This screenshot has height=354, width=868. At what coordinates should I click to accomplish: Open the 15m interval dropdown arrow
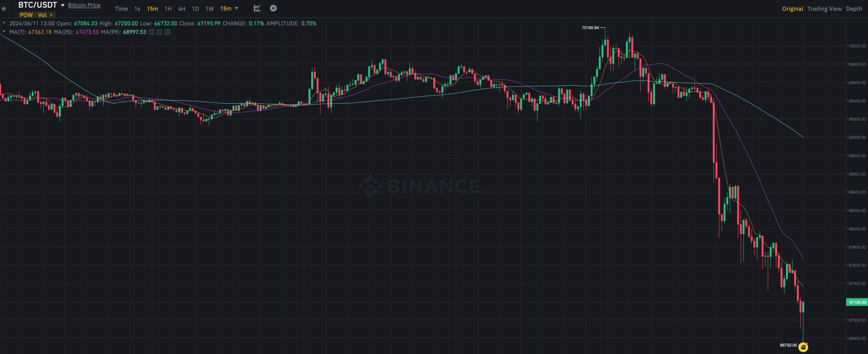click(x=237, y=8)
